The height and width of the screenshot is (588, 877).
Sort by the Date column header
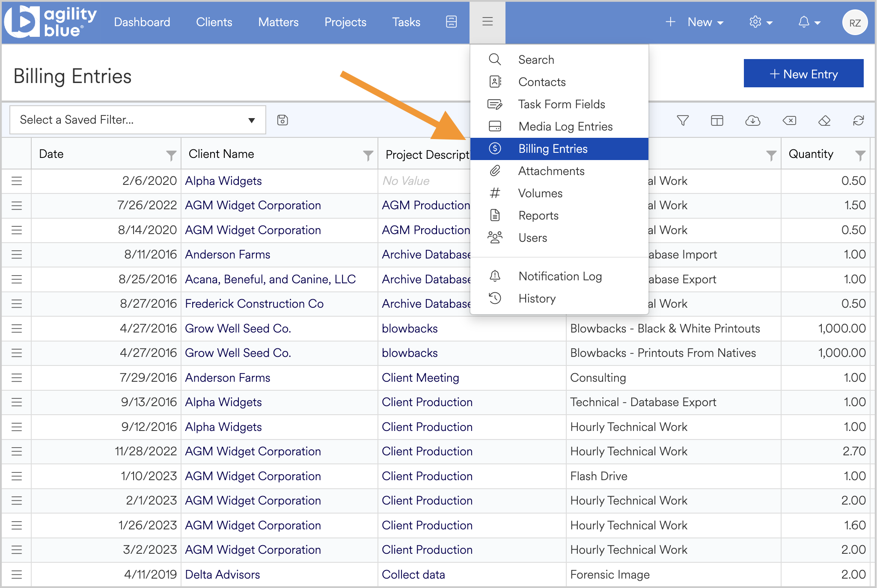51,154
